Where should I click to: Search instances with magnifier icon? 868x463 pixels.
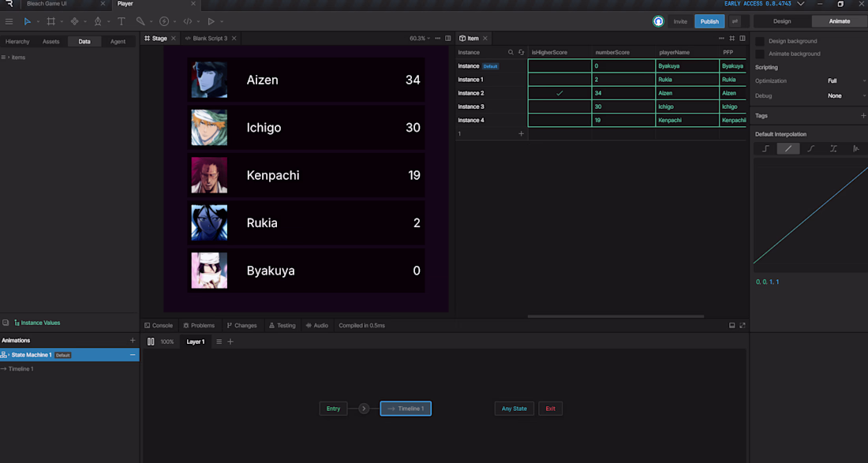(511, 53)
